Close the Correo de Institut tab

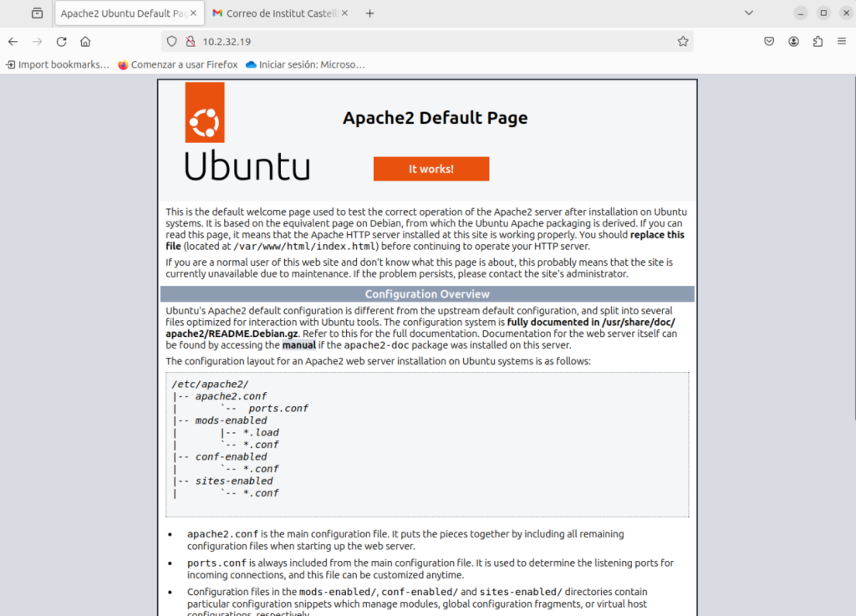344,13
